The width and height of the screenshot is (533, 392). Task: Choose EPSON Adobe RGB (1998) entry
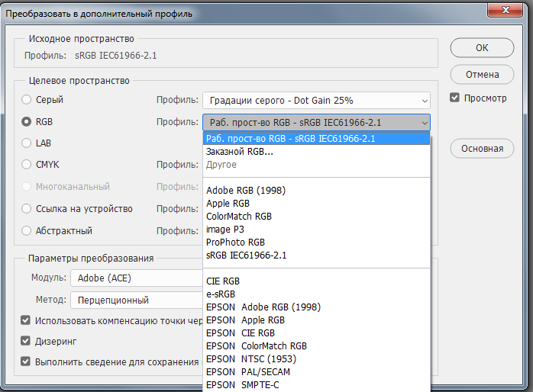(316, 307)
